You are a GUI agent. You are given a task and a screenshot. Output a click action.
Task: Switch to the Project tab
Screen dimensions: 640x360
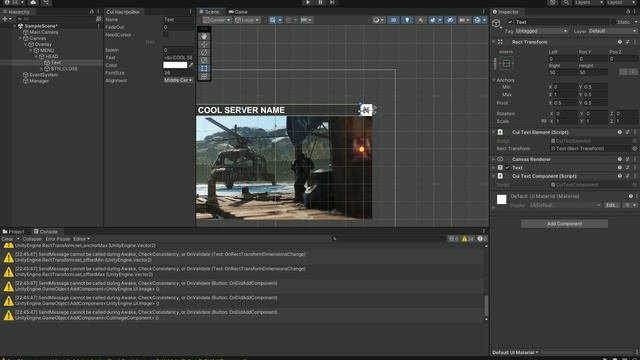[x=13, y=231]
